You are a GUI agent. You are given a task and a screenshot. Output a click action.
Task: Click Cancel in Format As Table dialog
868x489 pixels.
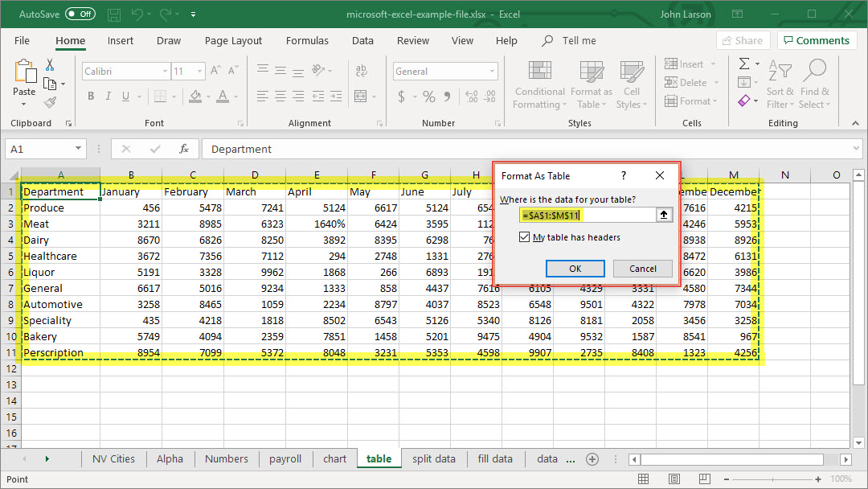pos(642,269)
